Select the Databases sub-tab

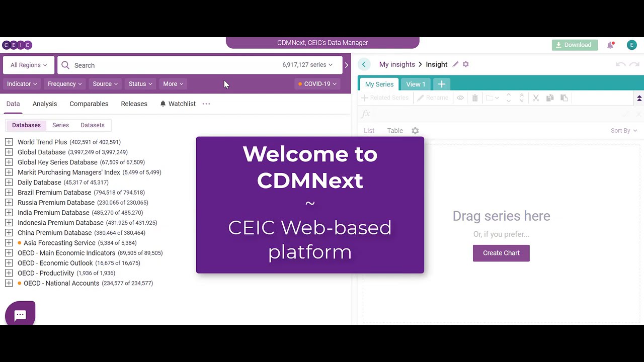click(26, 125)
